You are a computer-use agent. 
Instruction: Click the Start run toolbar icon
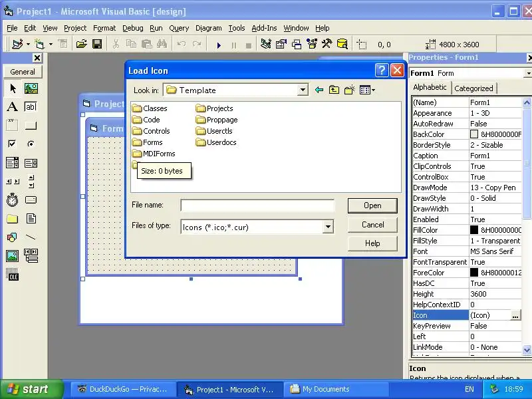[x=219, y=45]
